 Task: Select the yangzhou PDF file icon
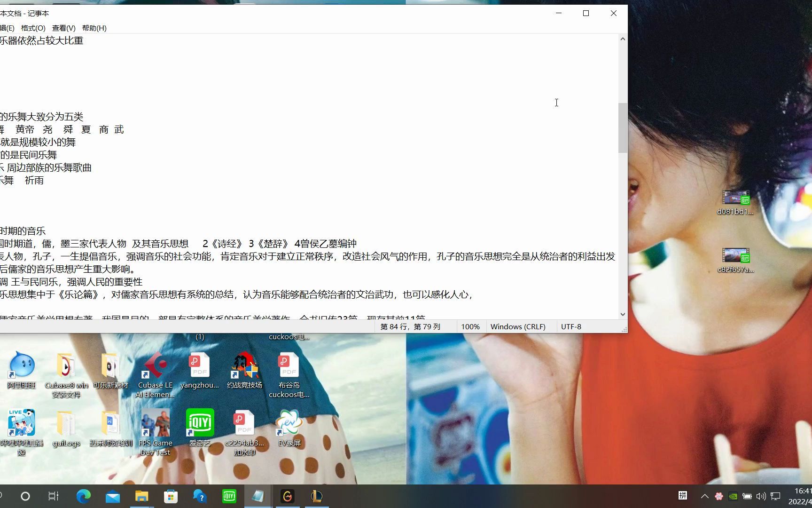tap(200, 371)
